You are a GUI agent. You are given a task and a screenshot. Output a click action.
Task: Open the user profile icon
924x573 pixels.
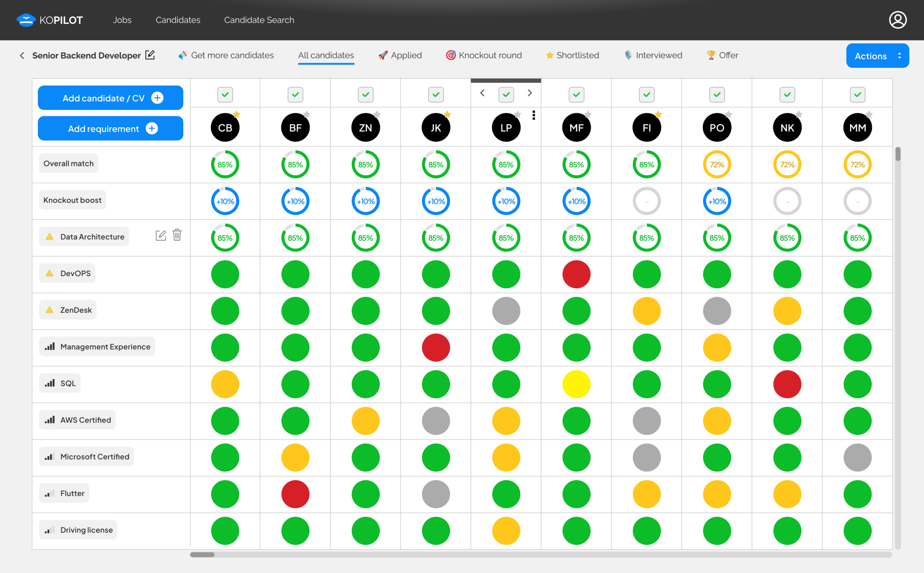pos(897,20)
